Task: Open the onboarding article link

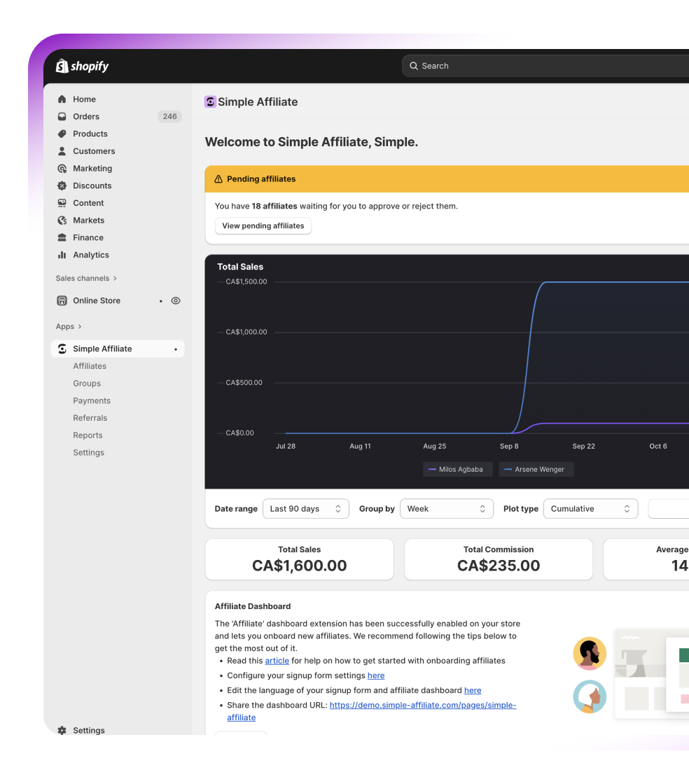Action: click(x=277, y=661)
